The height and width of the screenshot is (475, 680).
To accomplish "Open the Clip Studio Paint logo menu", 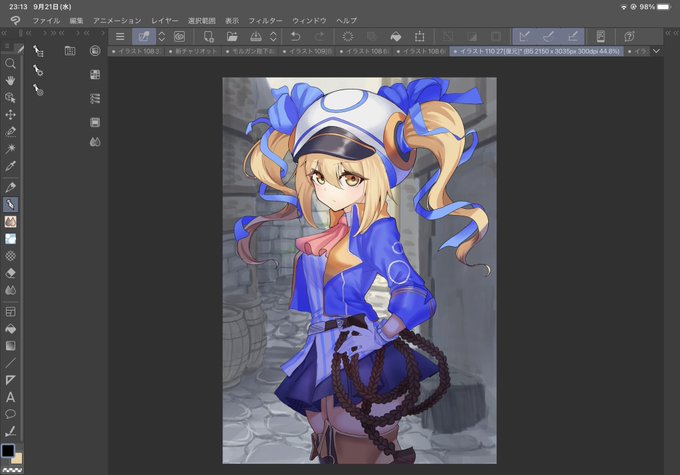I will coord(15,20).
